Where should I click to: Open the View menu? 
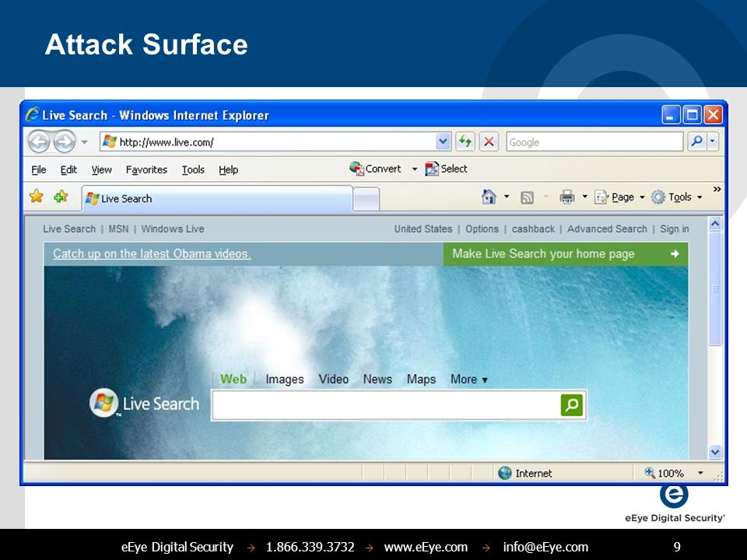pos(101,170)
